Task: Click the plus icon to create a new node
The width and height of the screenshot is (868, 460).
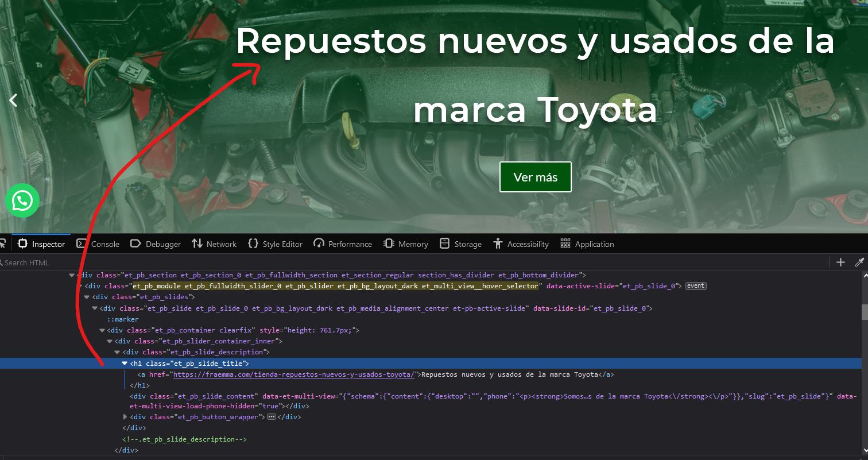Action: [840, 262]
